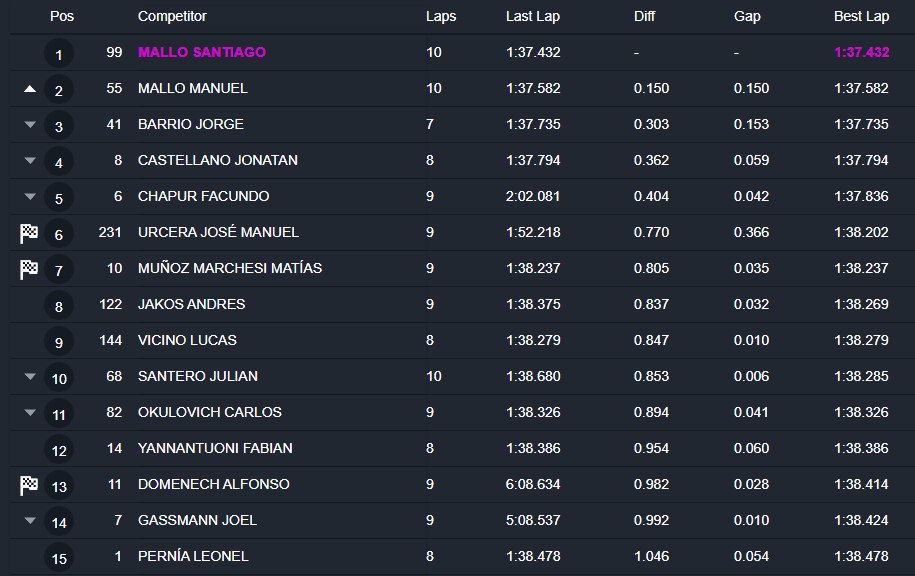Click the Competitor column header
915x576 pixels.
[x=172, y=16]
